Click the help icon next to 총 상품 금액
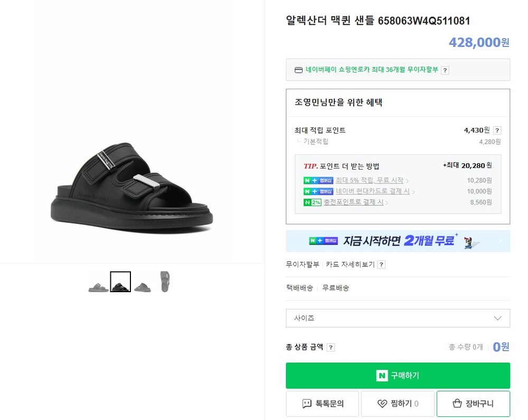The image size is (528, 420). tap(331, 348)
